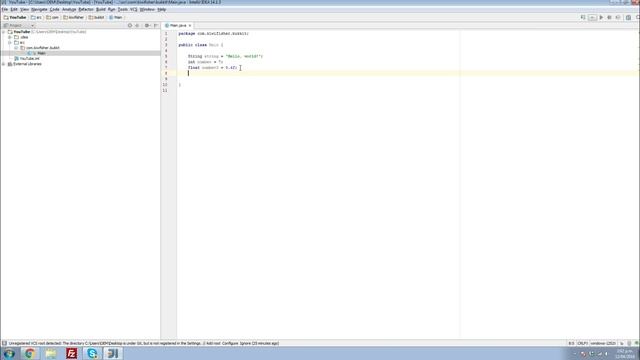Image resolution: width=640 pixels, height=360 pixels.
Task: Open the Build menu
Action: 100,9
